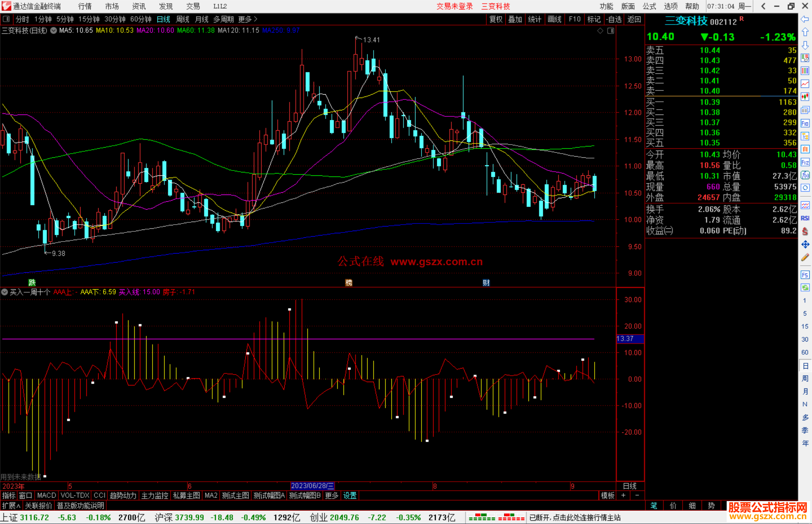Click the minus zoom-out button beside 模板

(637, 495)
